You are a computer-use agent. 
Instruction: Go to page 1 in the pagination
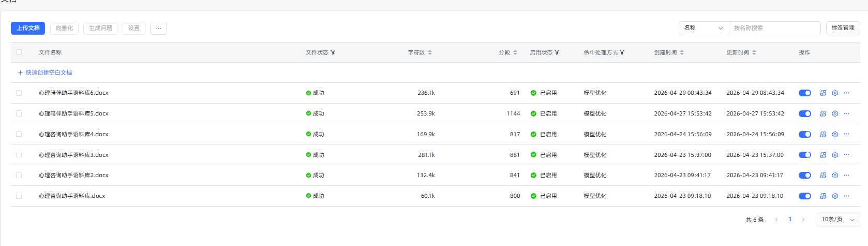[x=790, y=220]
